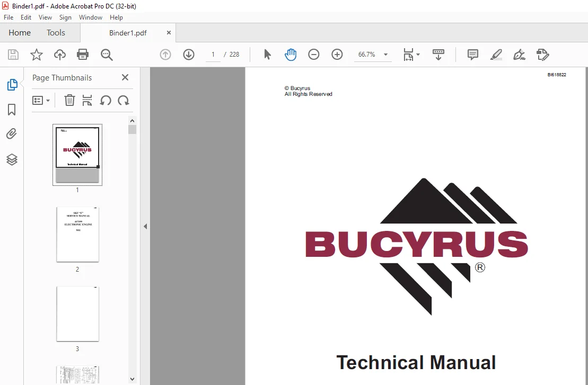
Task: Add file to starred with star icon
Action: [x=37, y=55]
